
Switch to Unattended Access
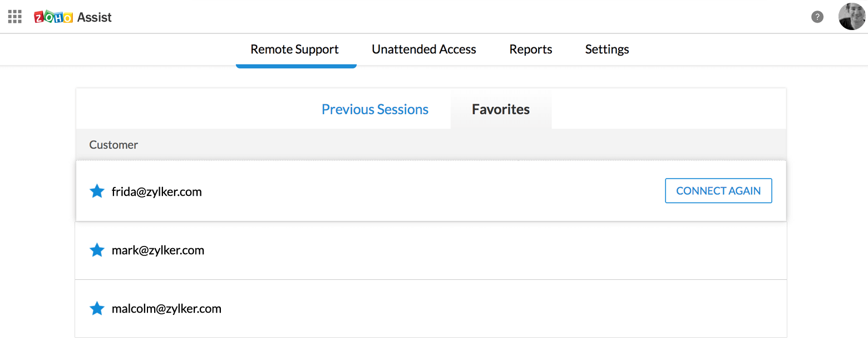[424, 50]
